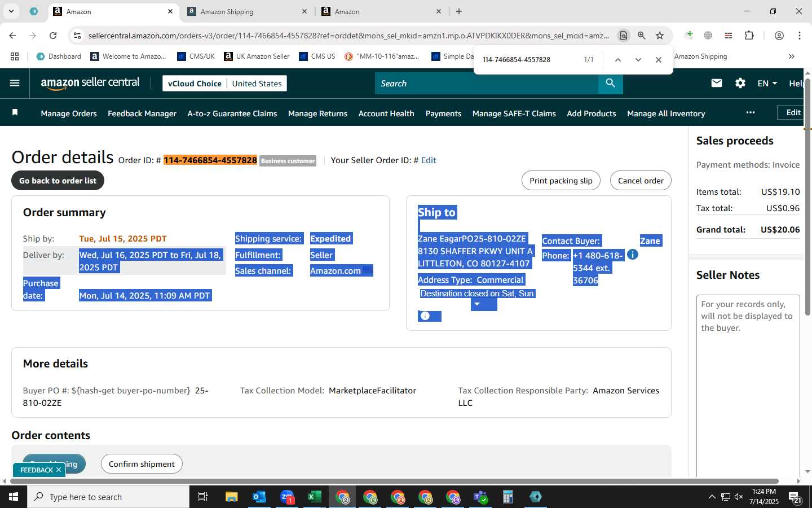The height and width of the screenshot is (508, 812).
Task: Click the search magnifier button
Action: point(610,83)
